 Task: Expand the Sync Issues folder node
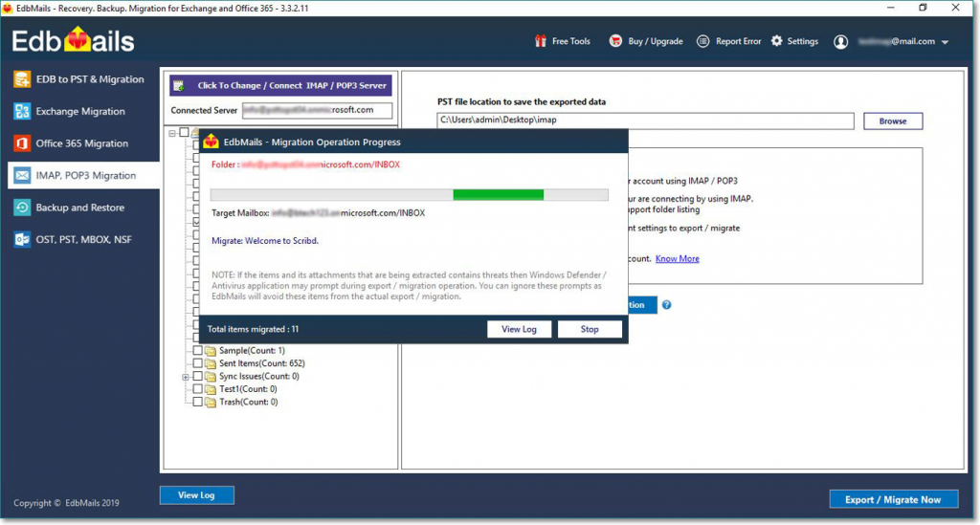pos(185,377)
